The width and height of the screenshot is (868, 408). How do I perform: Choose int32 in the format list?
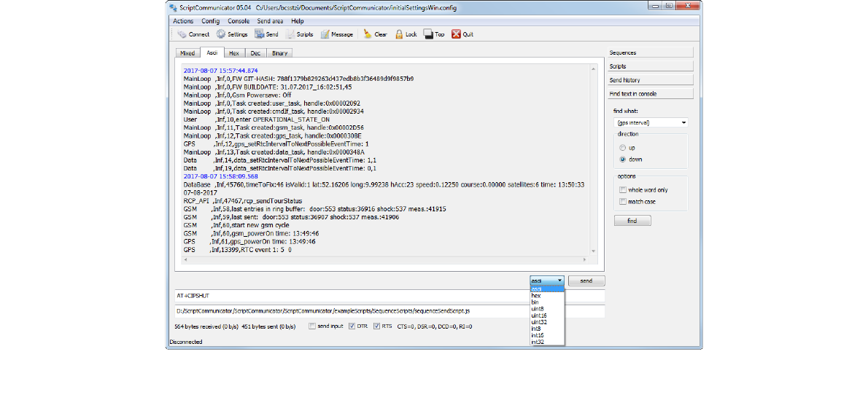547,342
